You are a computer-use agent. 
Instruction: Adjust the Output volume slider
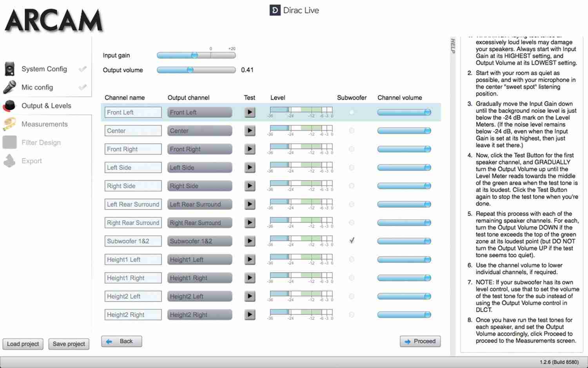[x=196, y=70]
